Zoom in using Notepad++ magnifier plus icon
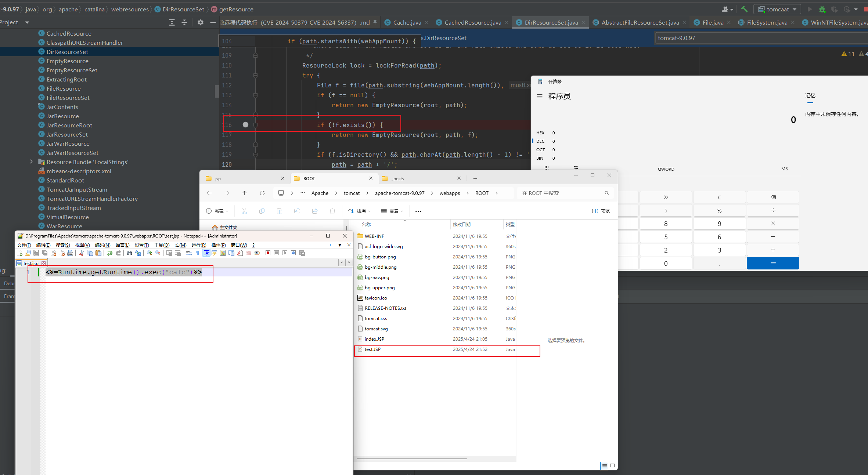Image resolution: width=868 pixels, height=475 pixels. (x=149, y=253)
